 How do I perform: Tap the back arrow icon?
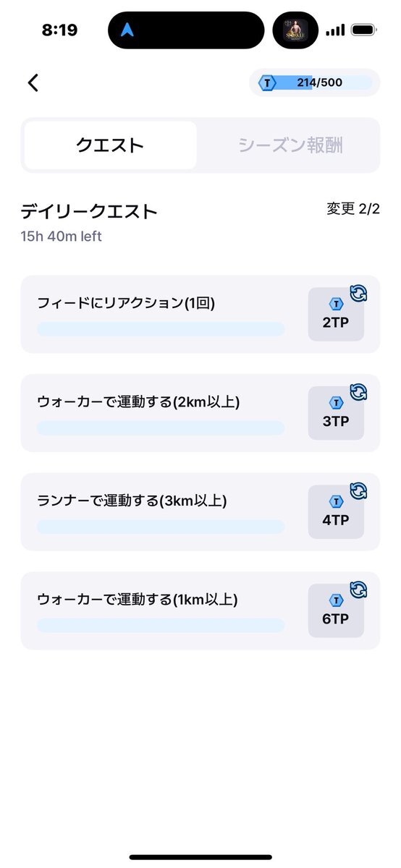pyautogui.click(x=33, y=82)
